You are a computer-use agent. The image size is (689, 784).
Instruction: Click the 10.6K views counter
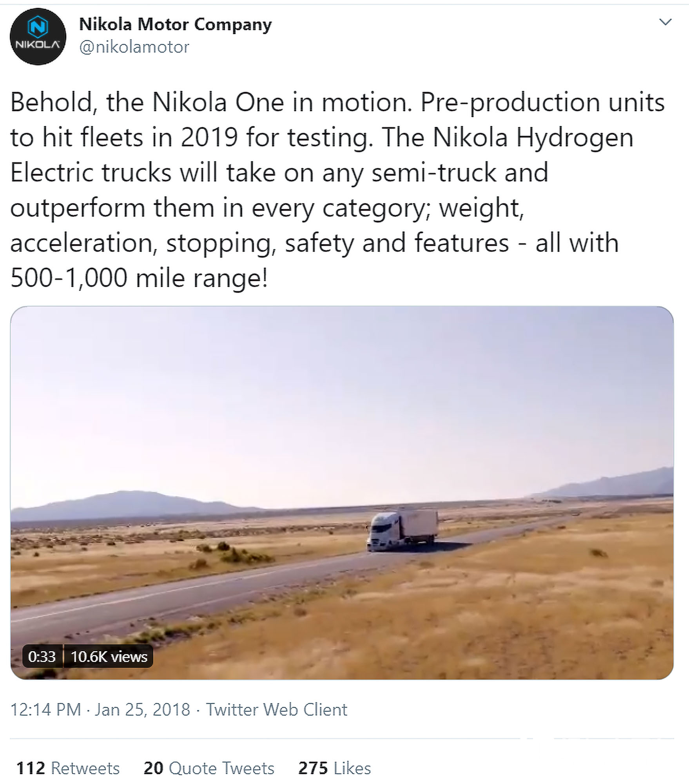[109, 656]
